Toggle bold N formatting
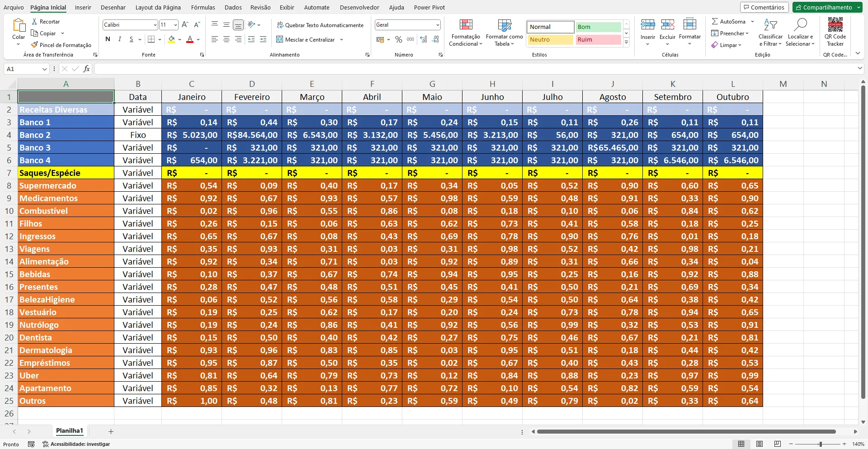This screenshot has width=868, height=449. [108, 39]
